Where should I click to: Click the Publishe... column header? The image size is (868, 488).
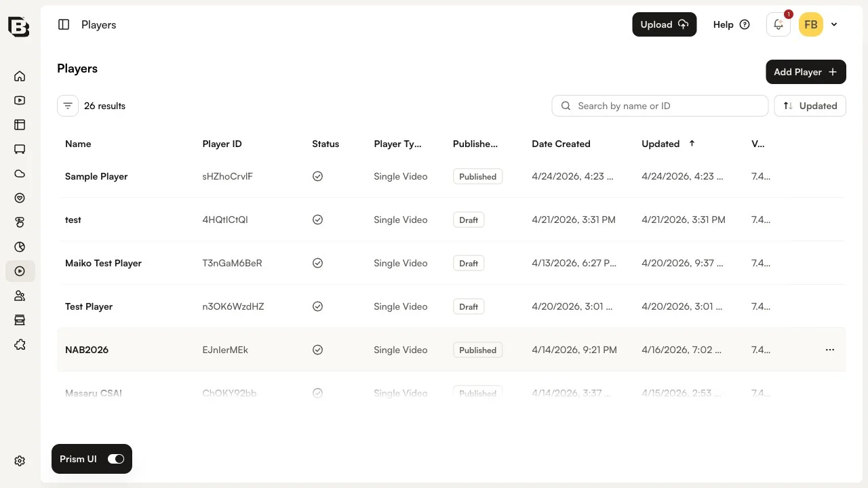[x=475, y=144]
